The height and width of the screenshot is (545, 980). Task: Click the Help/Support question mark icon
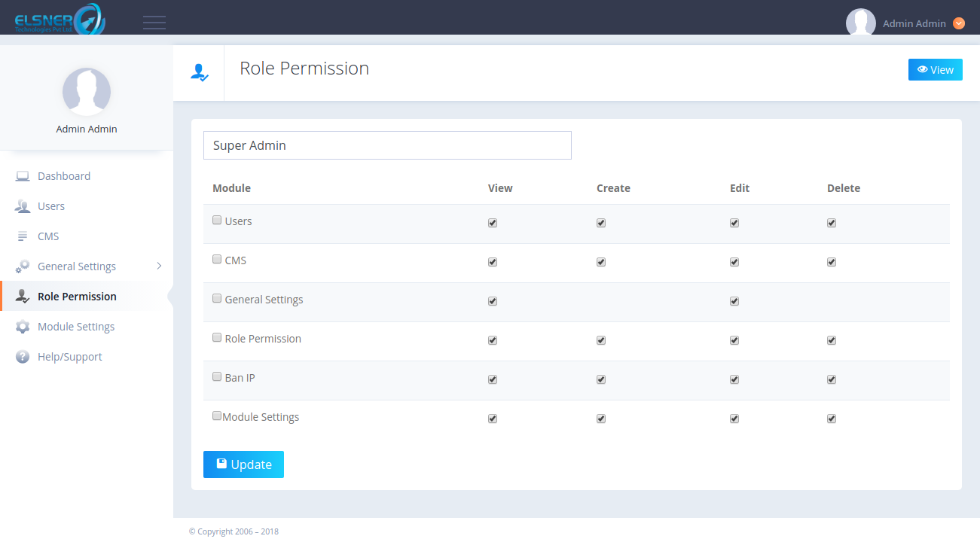click(x=23, y=357)
